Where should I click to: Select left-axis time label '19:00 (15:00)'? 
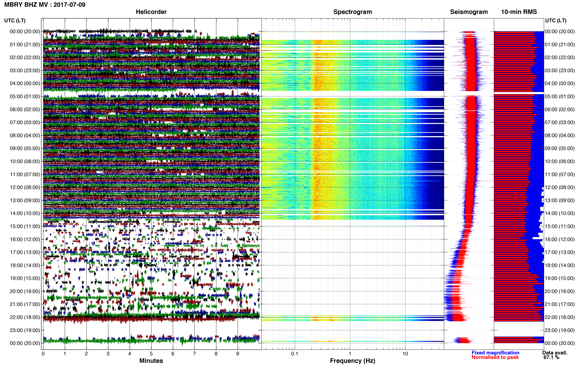[x=25, y=278]
